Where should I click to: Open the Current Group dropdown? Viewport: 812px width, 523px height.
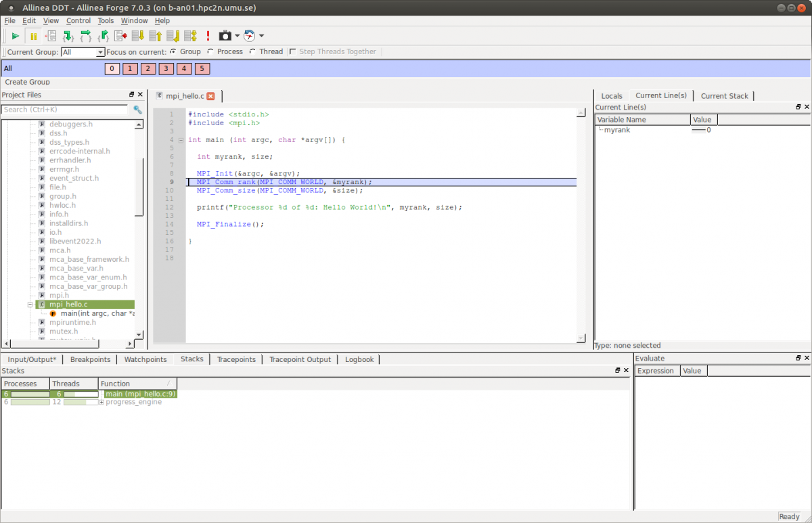click(x=101, y=52)
